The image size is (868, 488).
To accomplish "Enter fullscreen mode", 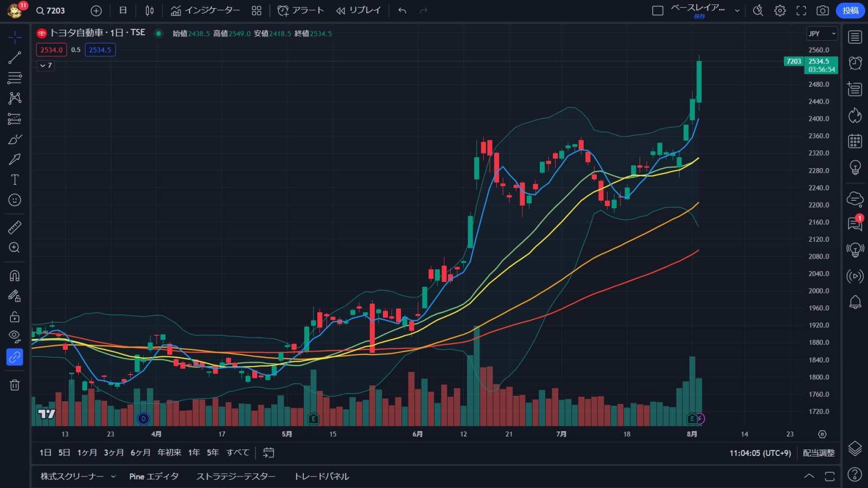I will tap(801, 10).
